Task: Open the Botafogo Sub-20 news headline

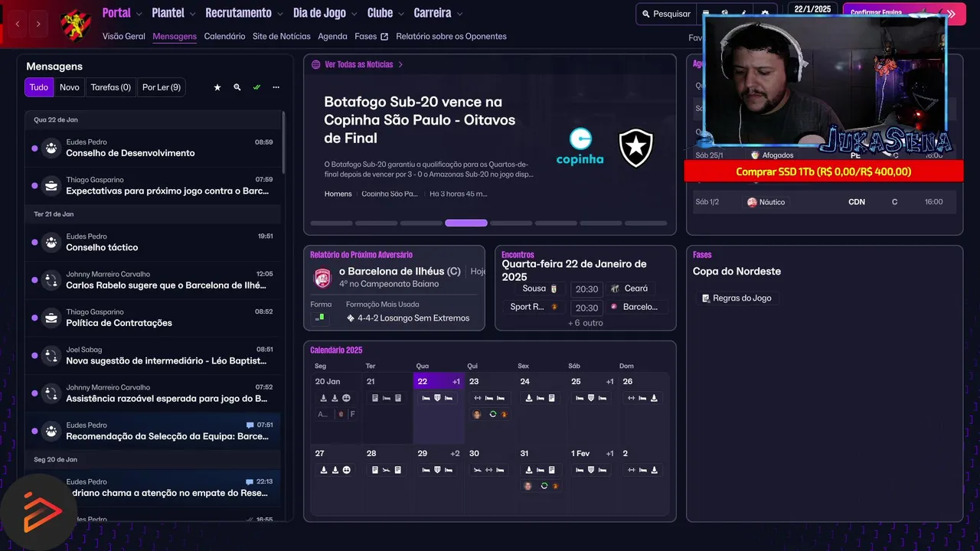Action: click(x=420, y=120)
